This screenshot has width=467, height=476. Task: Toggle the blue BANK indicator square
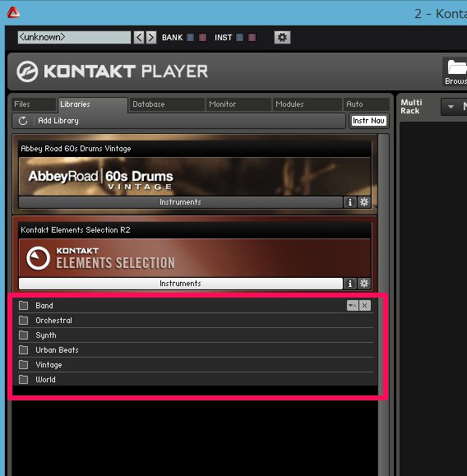[191, 37]
